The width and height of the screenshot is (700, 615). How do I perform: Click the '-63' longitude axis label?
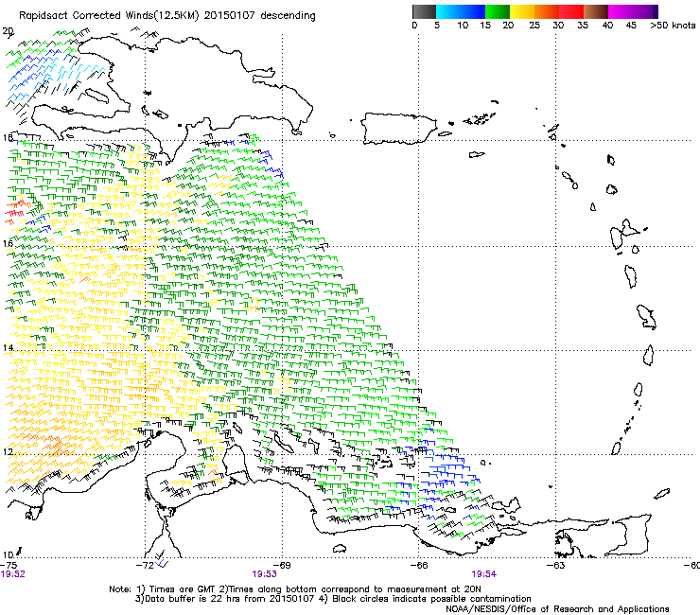point(555,565)
